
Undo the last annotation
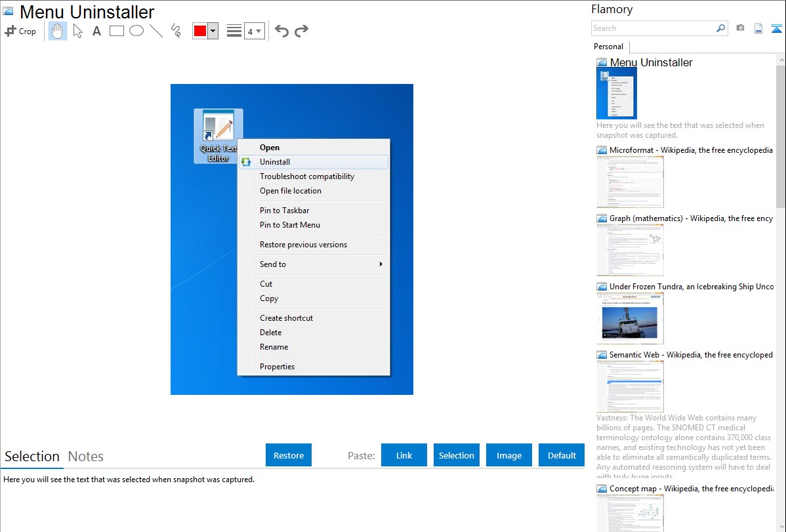pyautogui.click(x=281, y=31)
